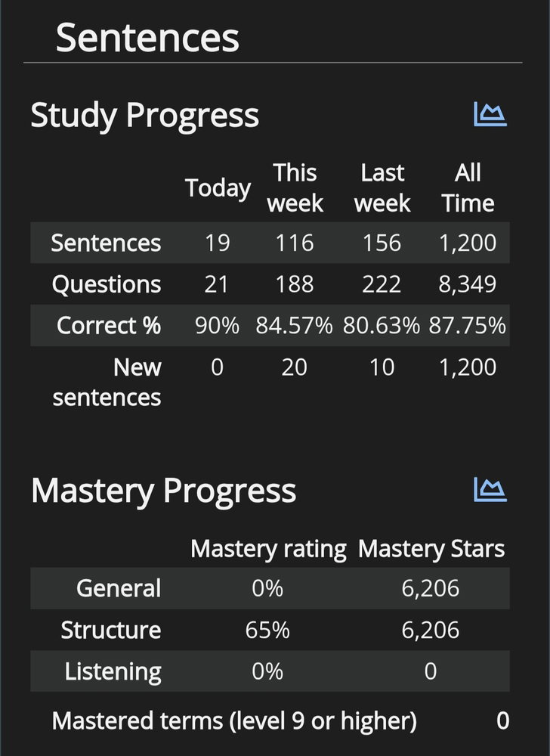Click the Mastery Progress heading
The height and width of the screenshot is (756, 550).
pyautogui.click(x=163, y=491)
